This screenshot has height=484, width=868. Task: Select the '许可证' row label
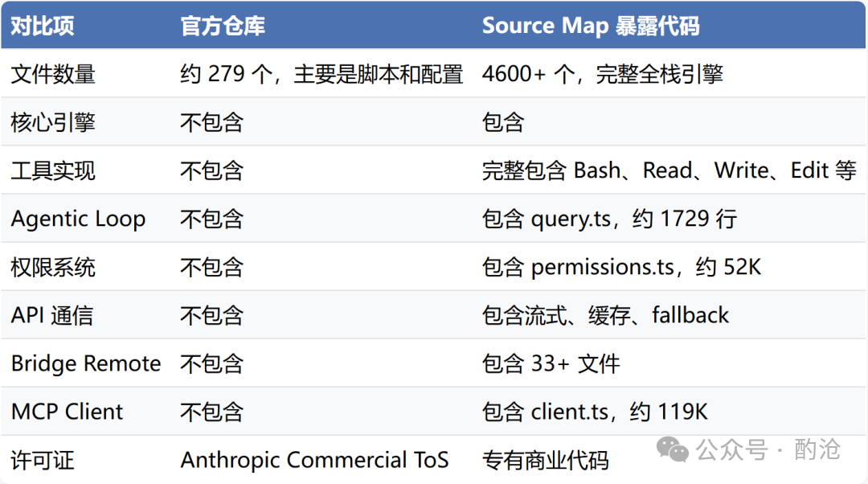tap(43, 460)
